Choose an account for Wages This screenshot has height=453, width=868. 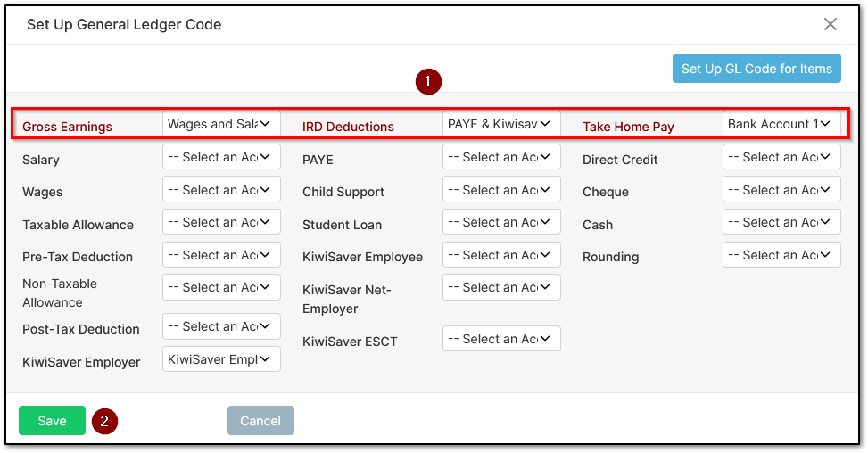[221, 190]
